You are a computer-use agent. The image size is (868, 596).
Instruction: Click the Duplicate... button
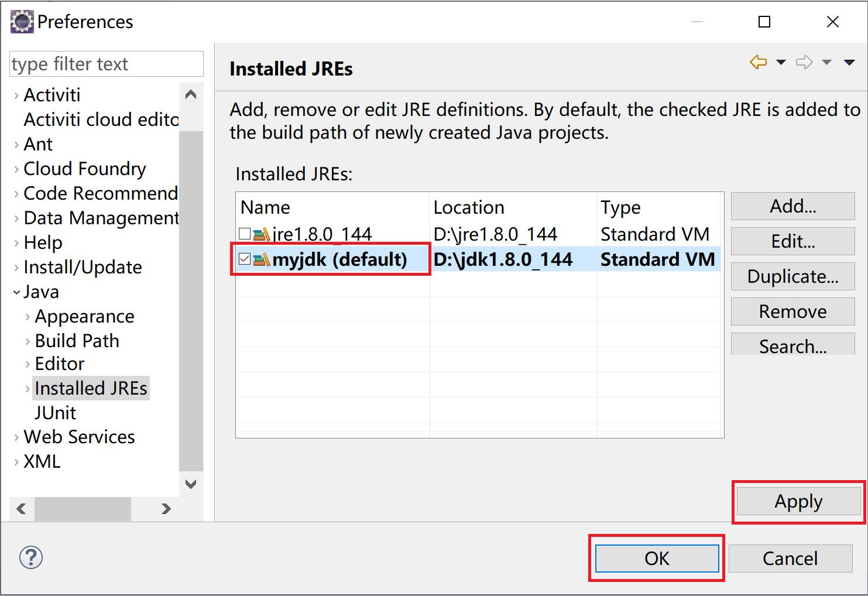point(792,276)
